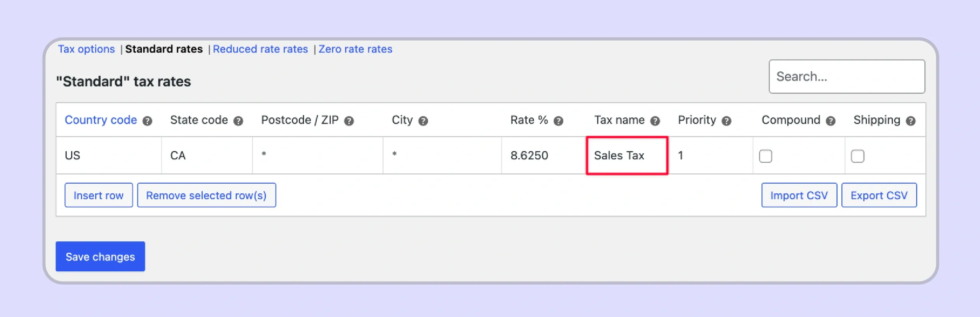Click the Tax name help icon

tap(655, 121)
